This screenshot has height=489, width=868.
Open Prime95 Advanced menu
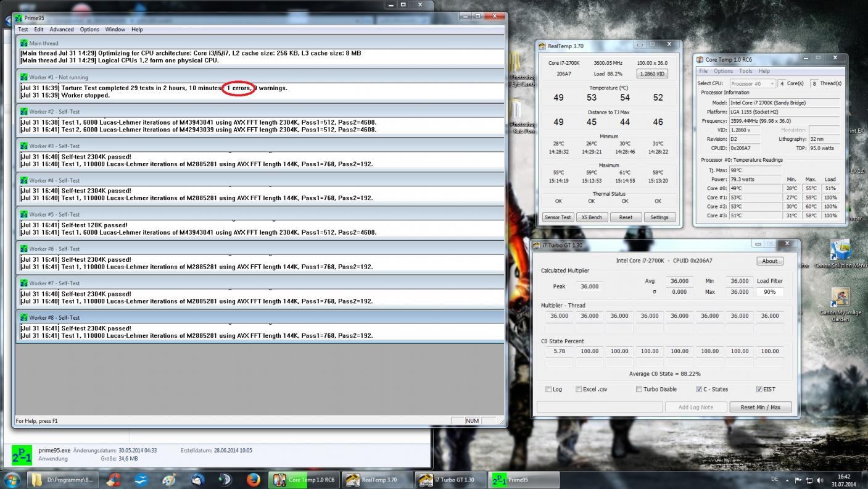coord(62,29)
